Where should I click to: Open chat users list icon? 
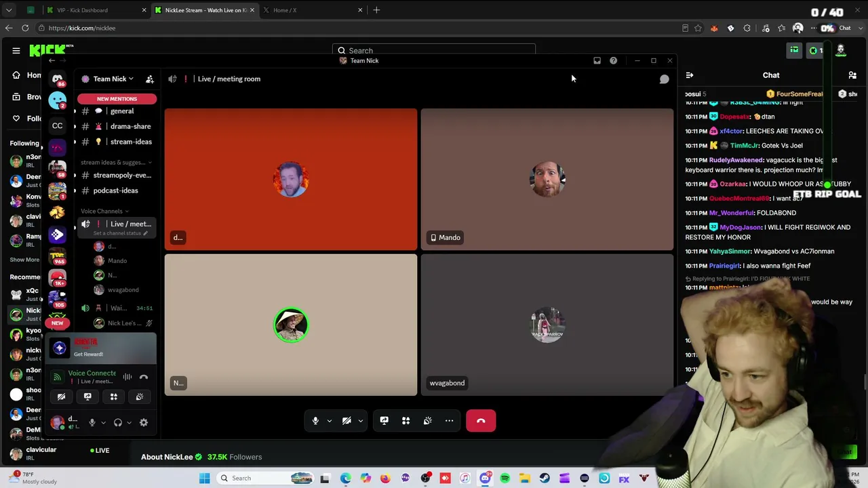coord(852,75)
